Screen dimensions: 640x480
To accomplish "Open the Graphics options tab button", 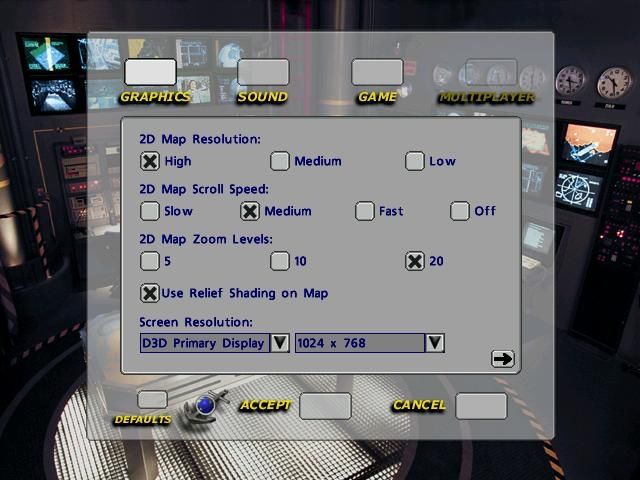I will (x=150, y=72).
